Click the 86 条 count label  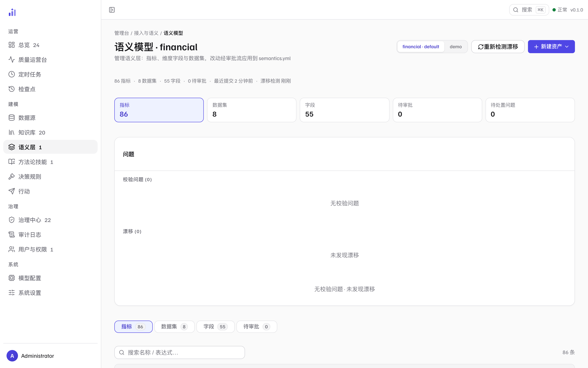click(x=568, y=352)
